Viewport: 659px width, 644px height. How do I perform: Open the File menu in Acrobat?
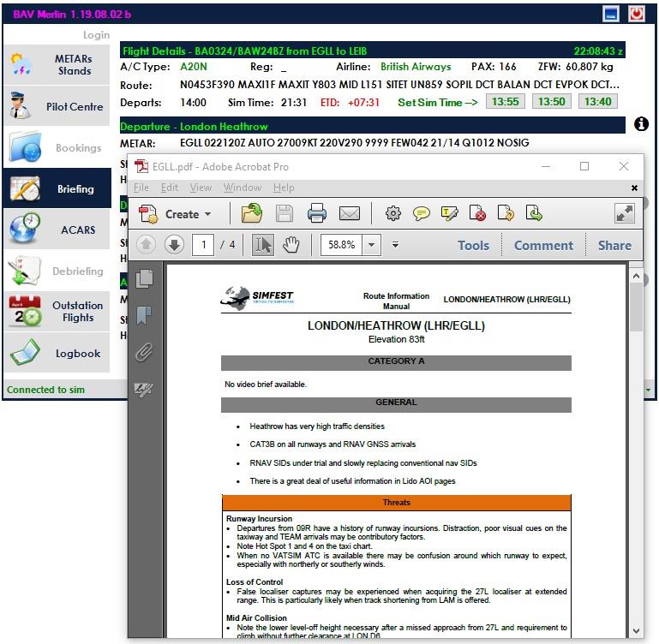141,188
